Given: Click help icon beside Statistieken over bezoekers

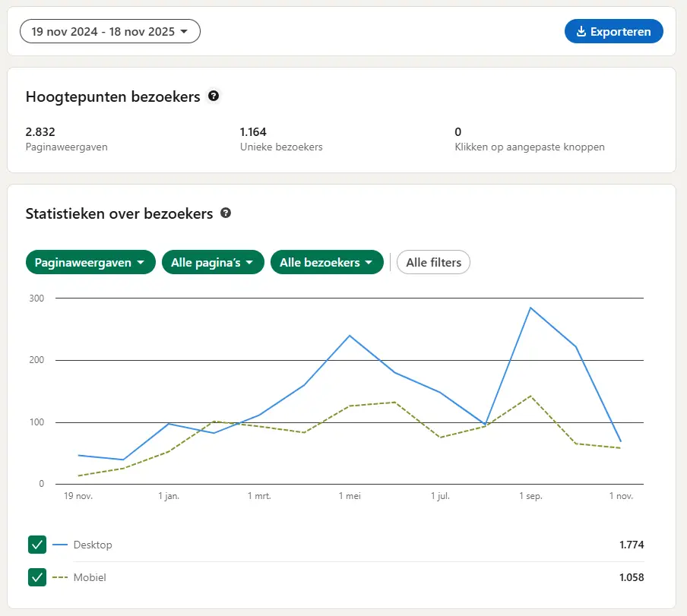Looking at the screenshot, I should pos(226,213).
